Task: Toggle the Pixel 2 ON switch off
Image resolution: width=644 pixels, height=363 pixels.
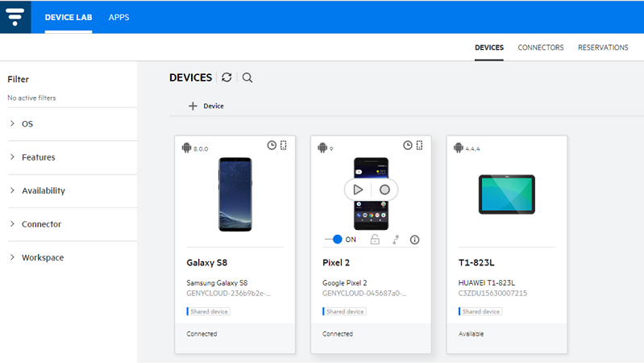Action: (x=334, y=240)
